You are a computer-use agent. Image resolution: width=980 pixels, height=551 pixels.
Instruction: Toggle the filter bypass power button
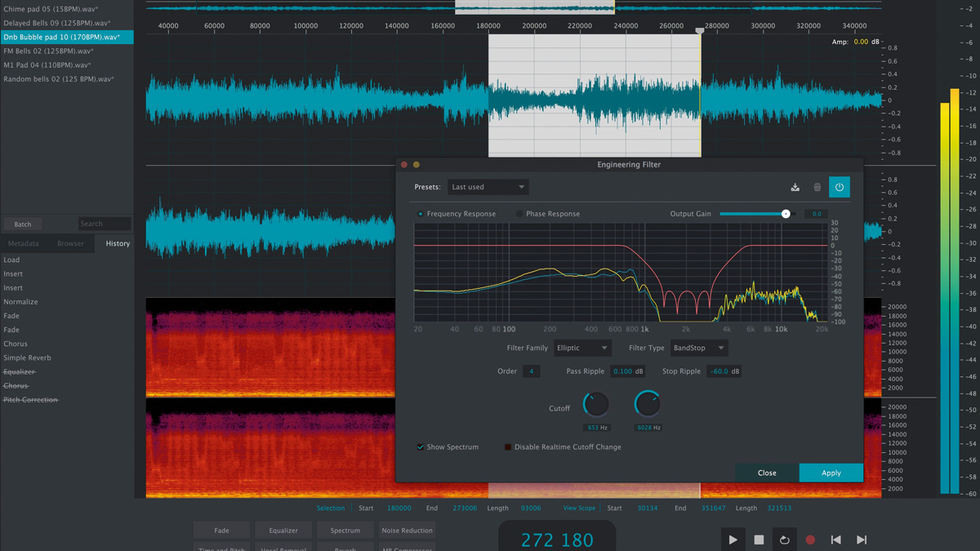pos(840,187)
